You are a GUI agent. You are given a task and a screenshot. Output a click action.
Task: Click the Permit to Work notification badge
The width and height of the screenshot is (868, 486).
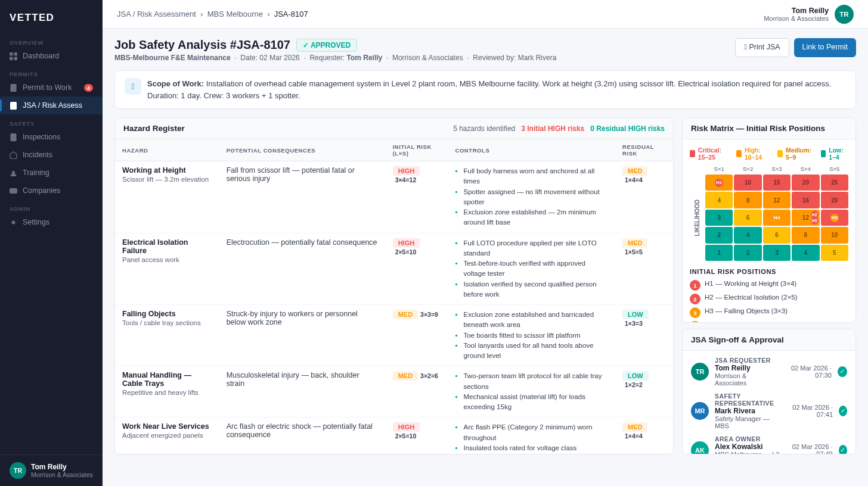coord(88,87)
